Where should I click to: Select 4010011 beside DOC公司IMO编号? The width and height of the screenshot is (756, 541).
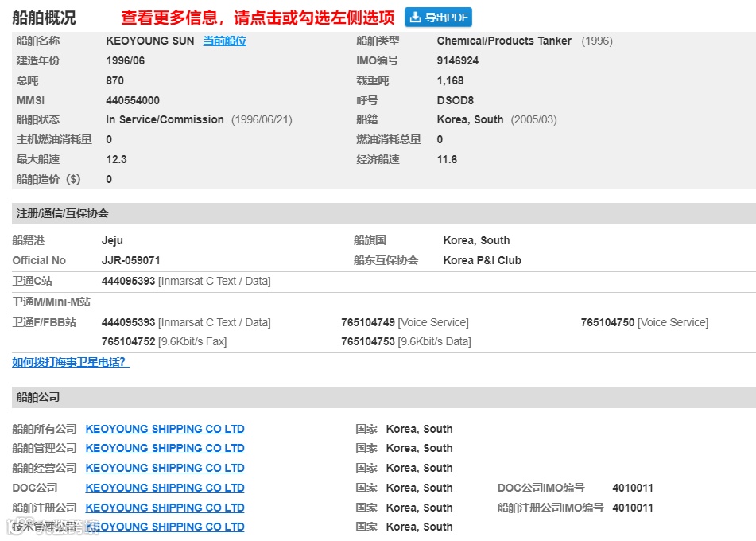(633, 488)
